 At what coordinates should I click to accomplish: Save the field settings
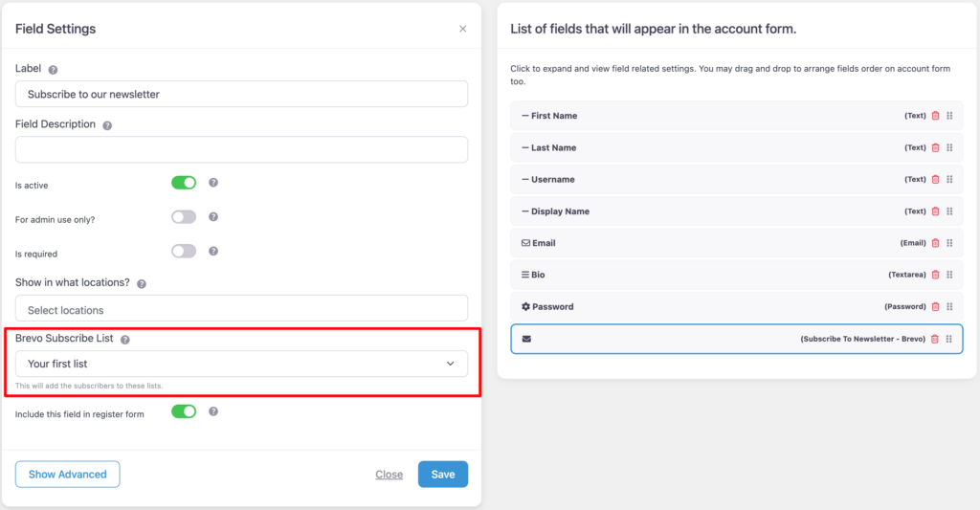442,475
